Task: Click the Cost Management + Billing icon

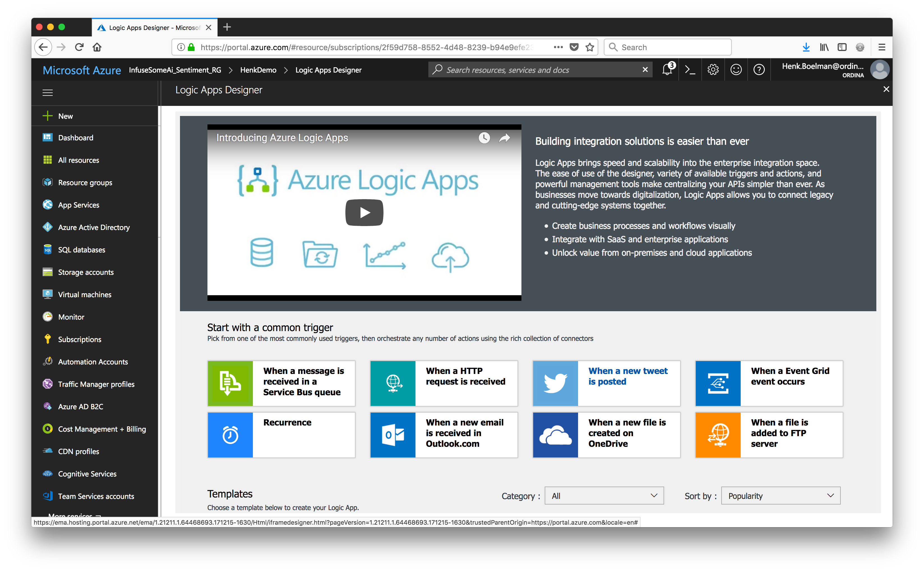Action: 47,429
